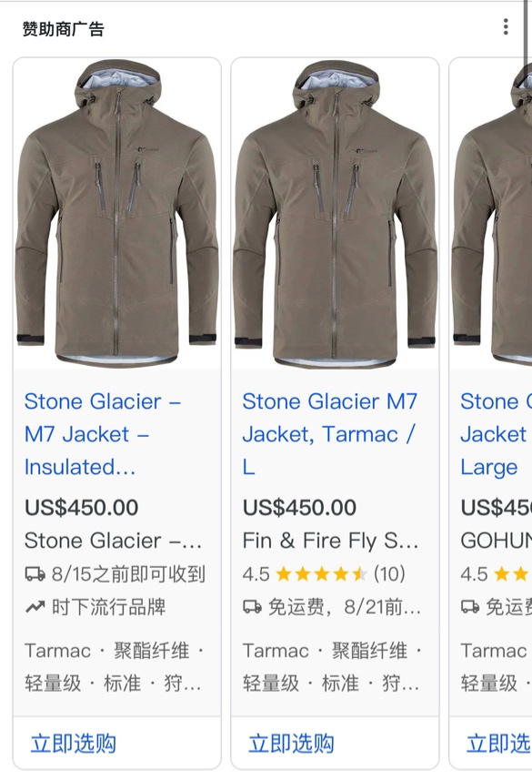This screenshot has height=780, width=532.
Task: Click the star rating on GOHUNT listing
Action: coord(512,574)
